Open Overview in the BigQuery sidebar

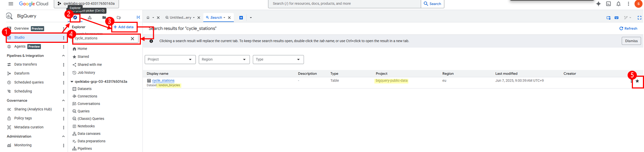(21, 29)
